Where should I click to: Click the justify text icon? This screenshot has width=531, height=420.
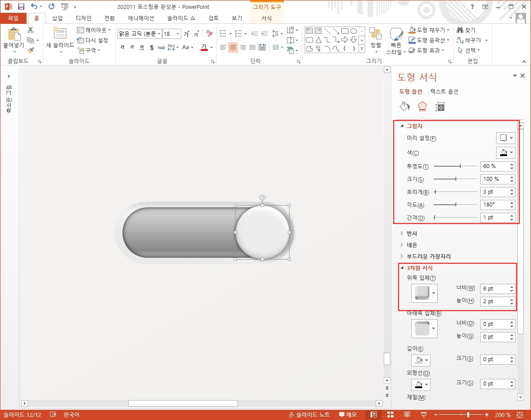tap(252, 47)
